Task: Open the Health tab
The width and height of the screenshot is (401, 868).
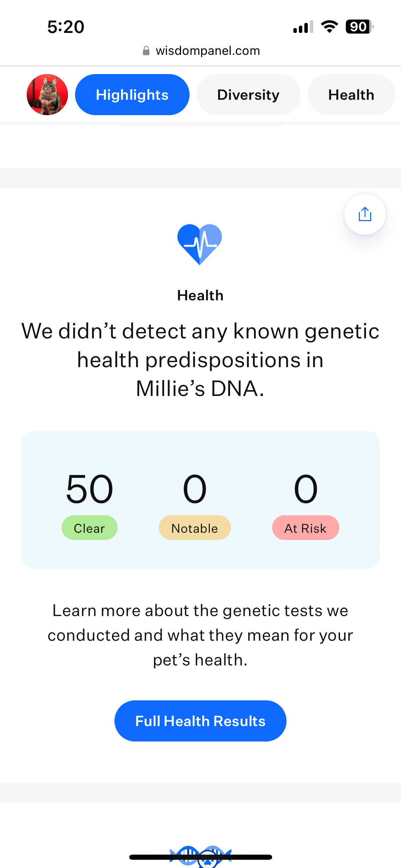Action: pyautogui.click(x=351, y=95)
